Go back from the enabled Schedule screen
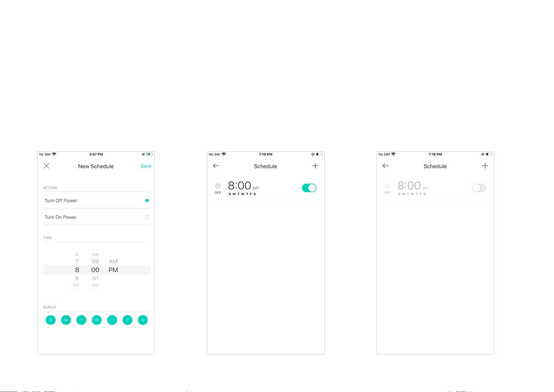This screenshot has height=392, width=554. (x=216, y=166)
